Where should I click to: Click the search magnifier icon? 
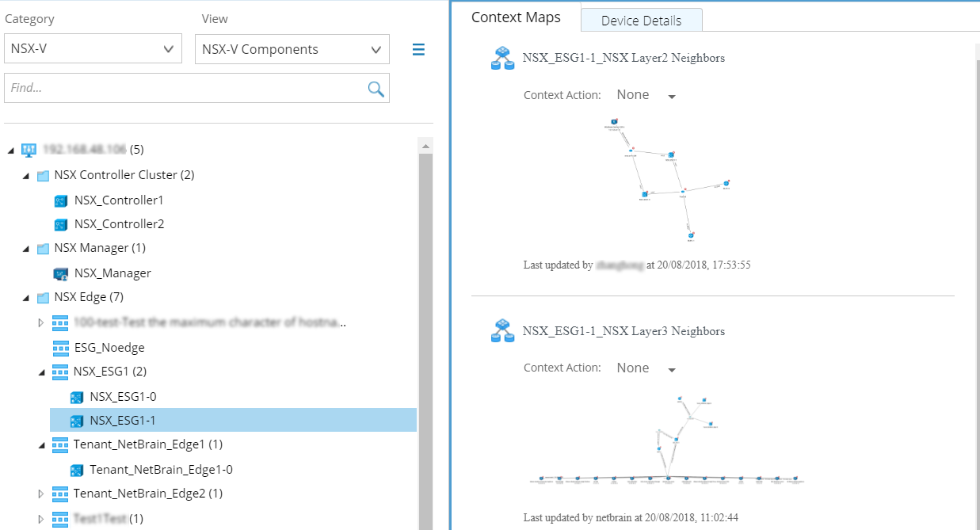pos(376,88)
